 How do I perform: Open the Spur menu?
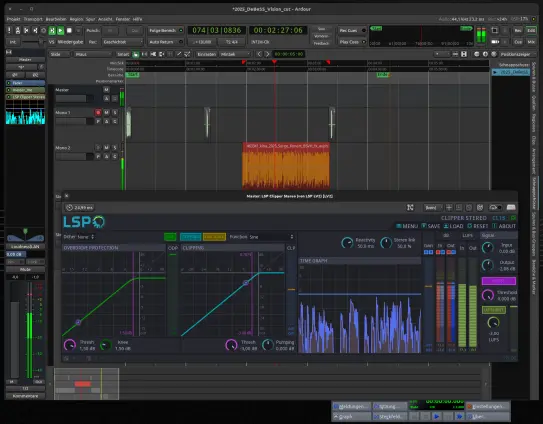pyautogui.click(x=90, y=19)
